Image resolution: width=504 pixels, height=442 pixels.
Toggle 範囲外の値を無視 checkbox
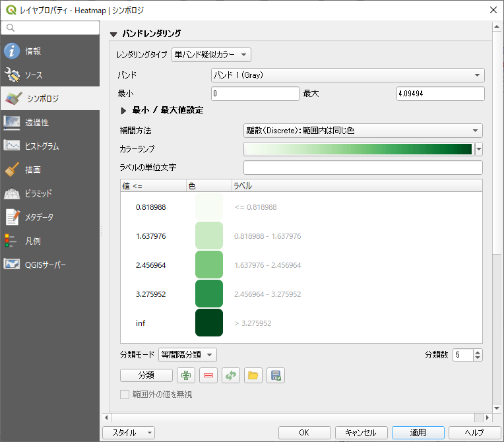point(125,395)
